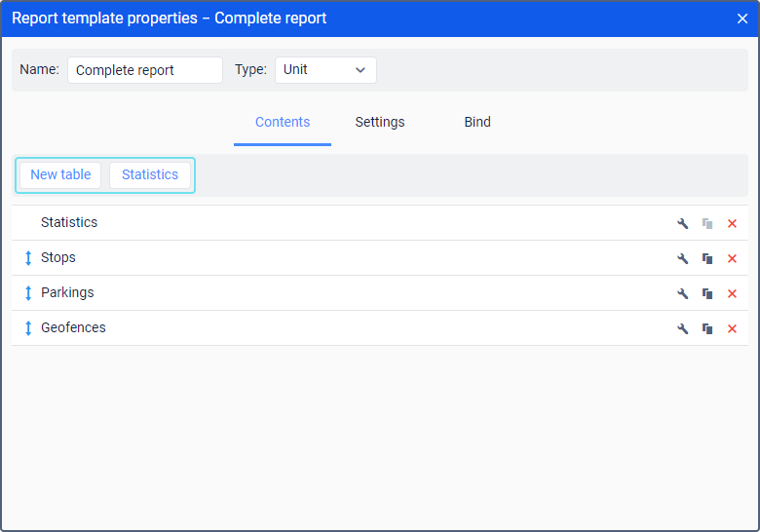Click the wrench icon for Stops
This screenshot has width=760, height=532.
tap(682, 258)
